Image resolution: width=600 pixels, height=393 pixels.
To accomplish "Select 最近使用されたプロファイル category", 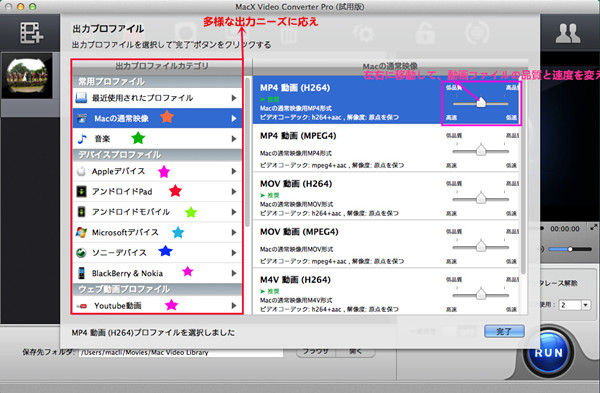I will (157, 98).
